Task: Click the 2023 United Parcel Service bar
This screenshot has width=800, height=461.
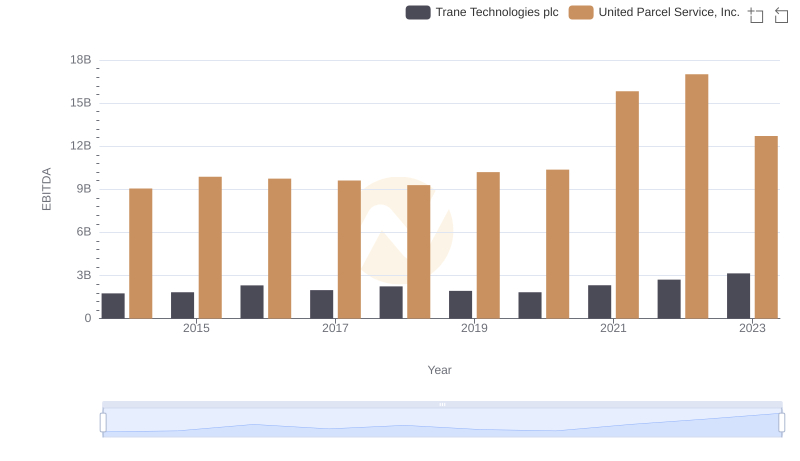Action: tap(766, 227)
